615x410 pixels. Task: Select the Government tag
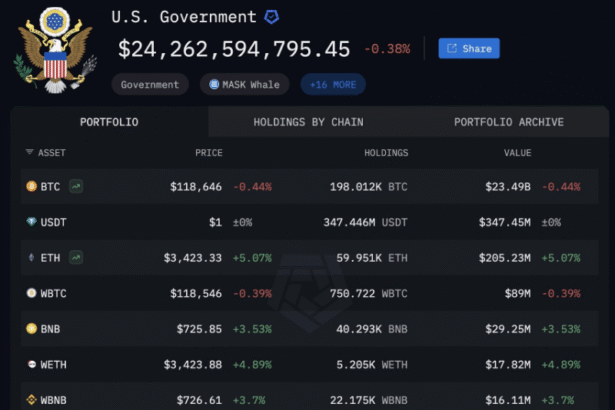pos(150,85)
